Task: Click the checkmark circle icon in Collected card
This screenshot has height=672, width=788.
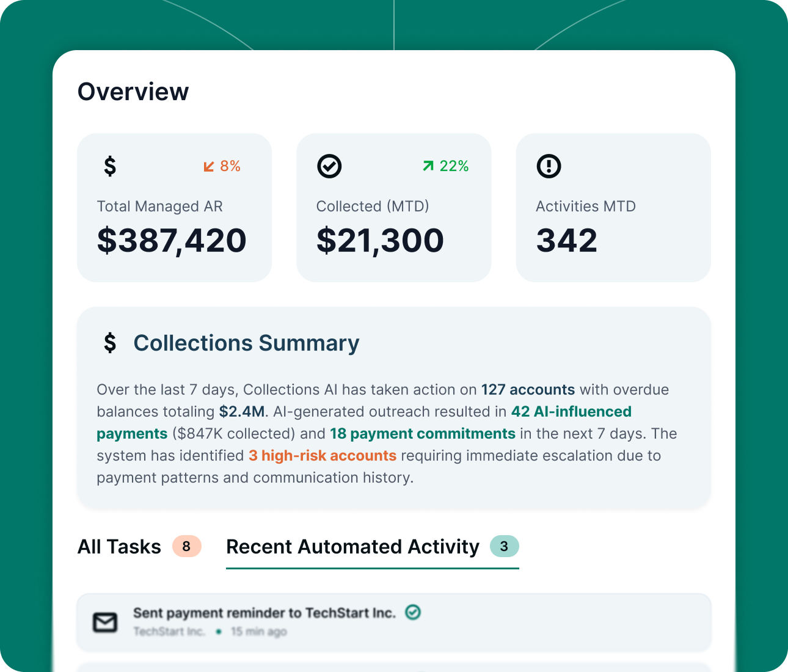Action: pyautogui.click(x=329, y=166)
